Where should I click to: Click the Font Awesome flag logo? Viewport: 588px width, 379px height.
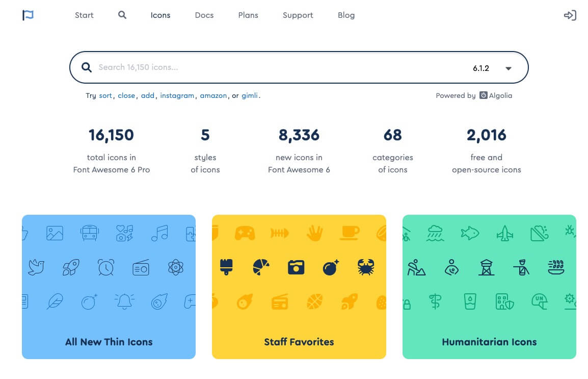(28, 15)
